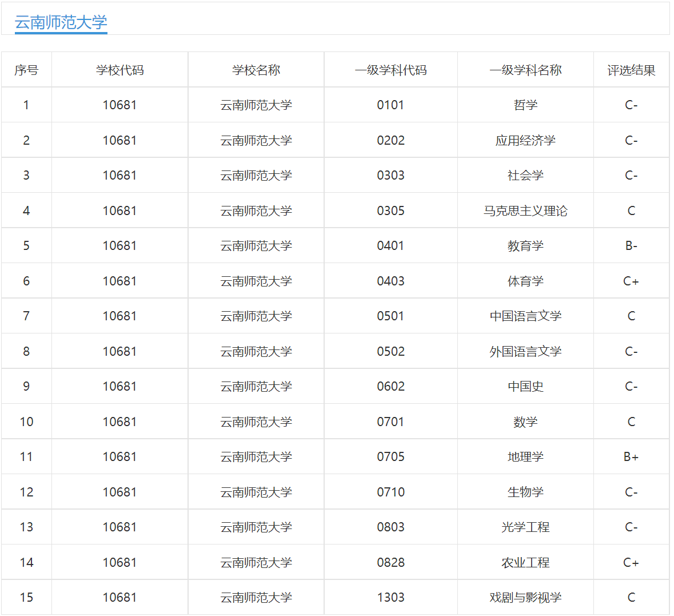Select the 地理学 subject cell
This screenshot has height=616, width=674.
(525, 457)
